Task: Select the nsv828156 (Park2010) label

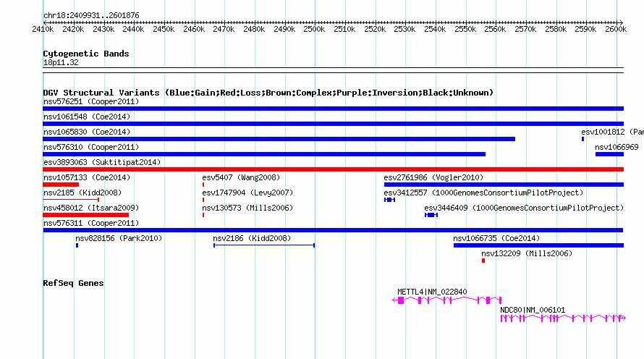Action: click(x=119, y=238)
